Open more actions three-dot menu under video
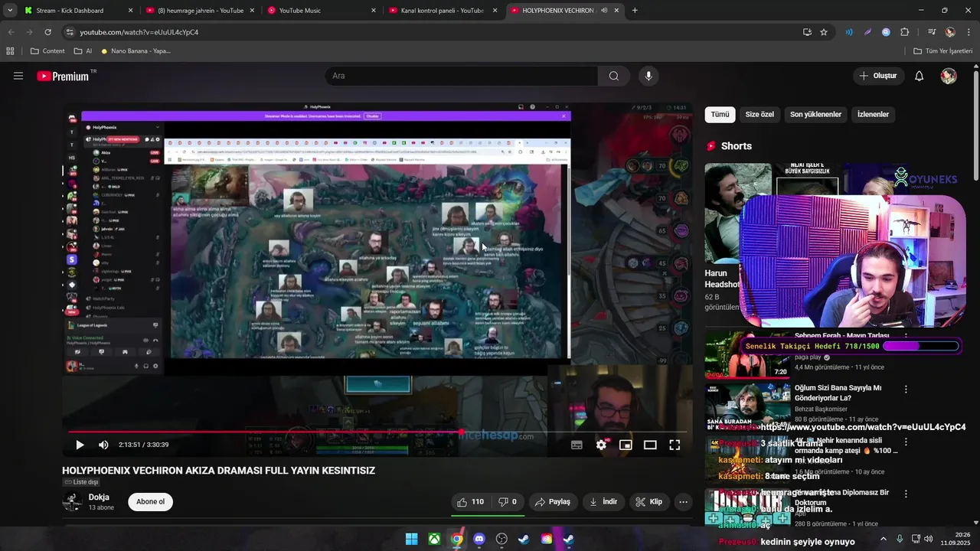The width and height of the screenshot is (980, 551). point(683,502)
